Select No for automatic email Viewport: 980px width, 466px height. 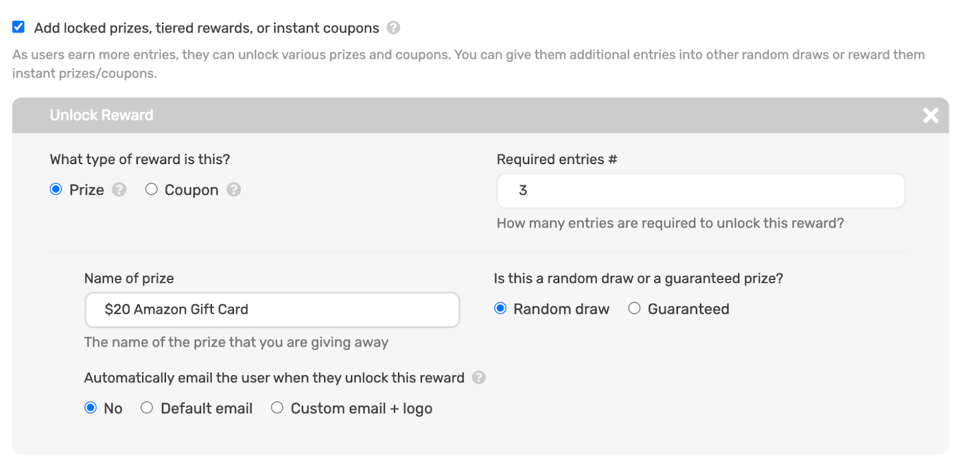click(x=91, y=407)
